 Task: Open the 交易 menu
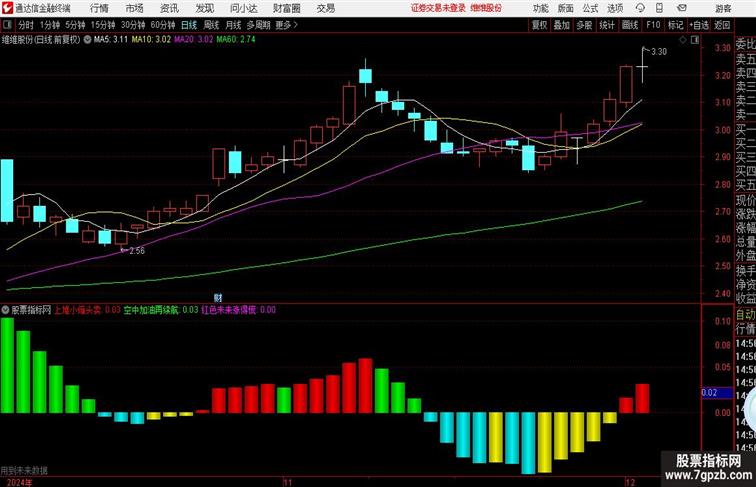coord(325,8)
